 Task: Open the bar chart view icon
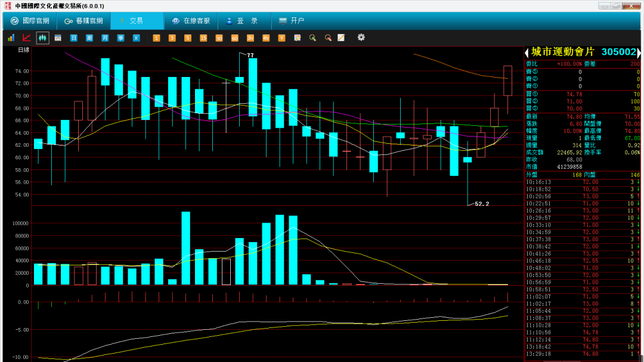coord(11,38)
